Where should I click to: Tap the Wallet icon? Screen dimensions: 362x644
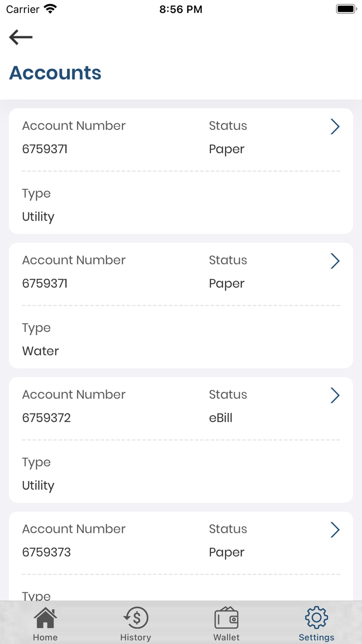point(226,617)
